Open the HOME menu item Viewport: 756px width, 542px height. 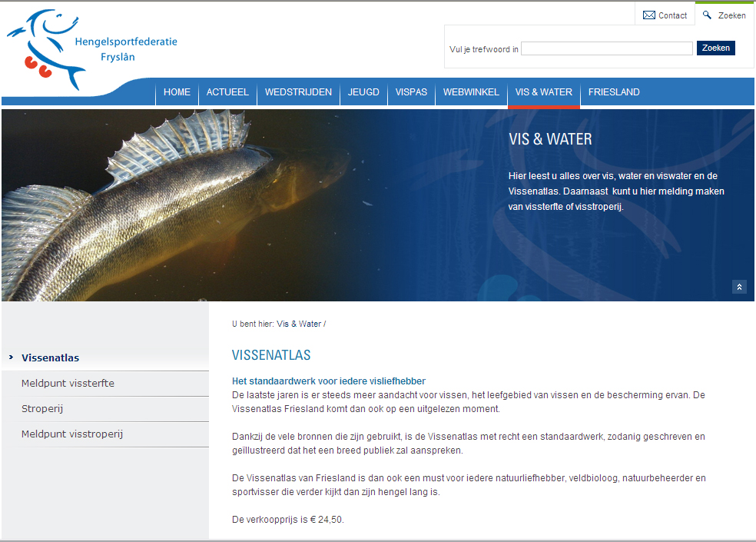pos(177,92)
